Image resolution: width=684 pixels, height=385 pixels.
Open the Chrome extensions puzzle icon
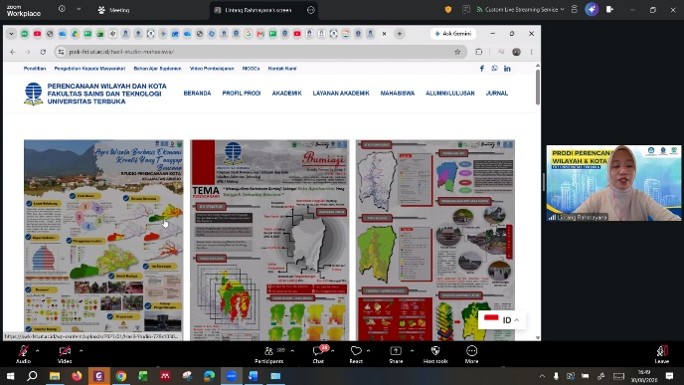click(479, 52)
